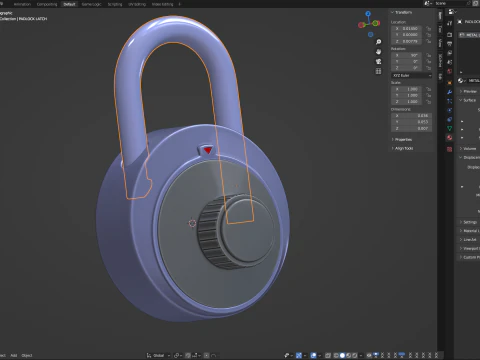Open the View Layer properties tab icon
Viewport: 480px width, 360px height.
(x=450, y=53)
